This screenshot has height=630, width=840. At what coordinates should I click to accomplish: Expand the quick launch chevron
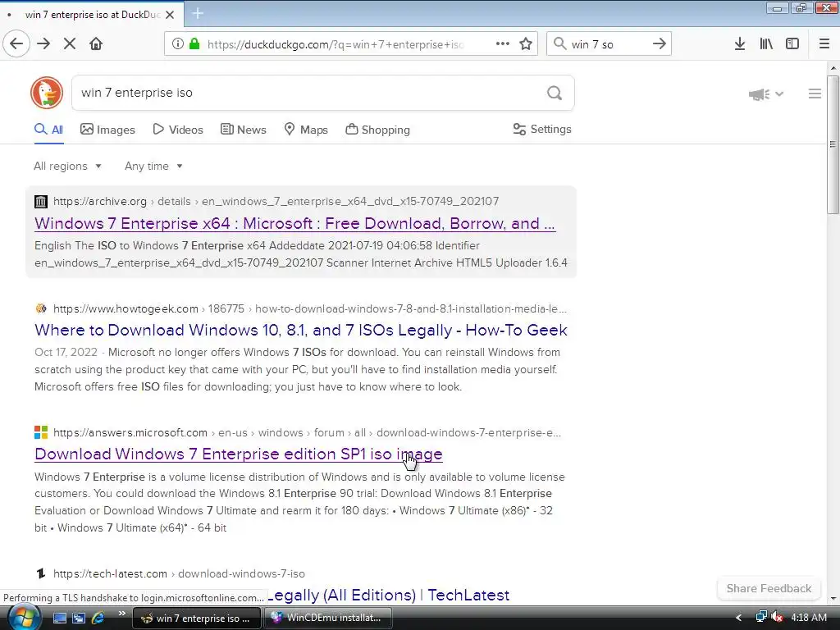coord(122,614)
